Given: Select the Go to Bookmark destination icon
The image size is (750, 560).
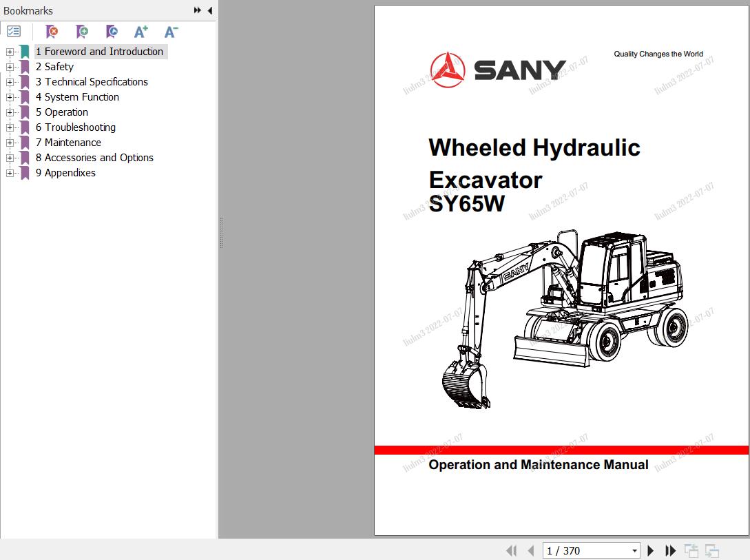Looking at the screenshot, I should click(x=112, y=32).
